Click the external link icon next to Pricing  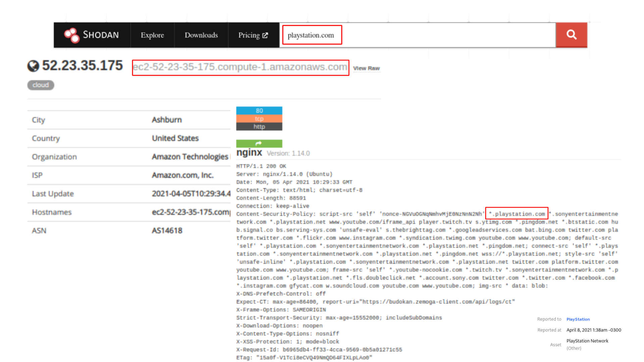pyautogui.click(x=265, y=35)
